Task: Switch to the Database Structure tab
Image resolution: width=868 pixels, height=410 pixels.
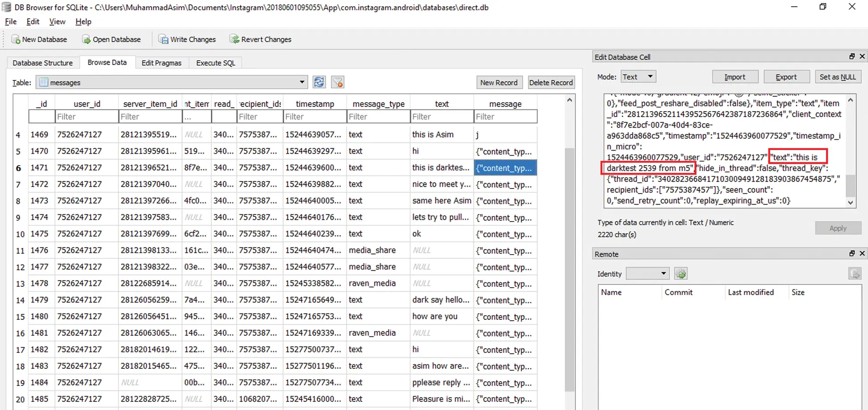Action: (42, 63)
